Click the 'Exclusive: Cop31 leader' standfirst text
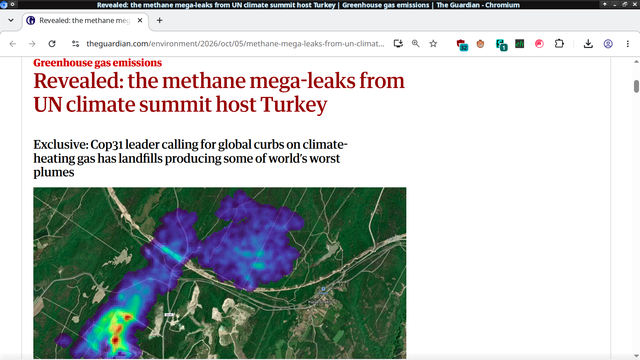Viewport: 640px width, 360px height. click(190, 158)
